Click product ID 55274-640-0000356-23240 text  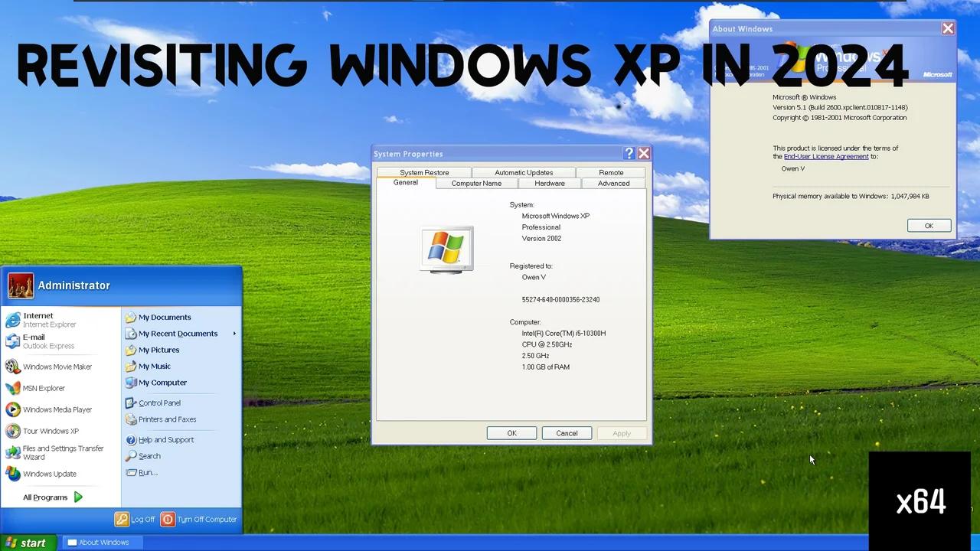pyautogui.click(x=560, y=300)
